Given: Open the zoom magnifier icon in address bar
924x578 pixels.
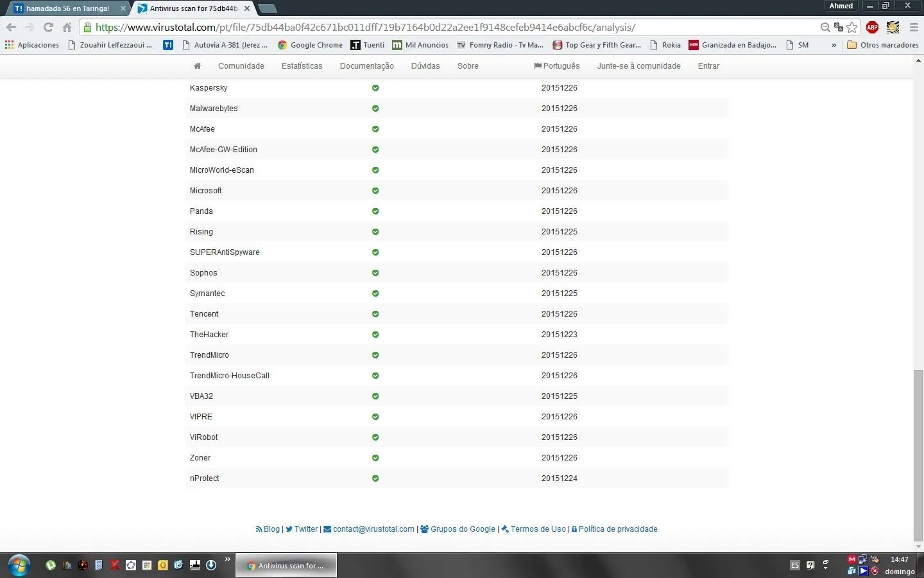Looking at the screenshot, I should pyautogui.click(x=825, y=28).
